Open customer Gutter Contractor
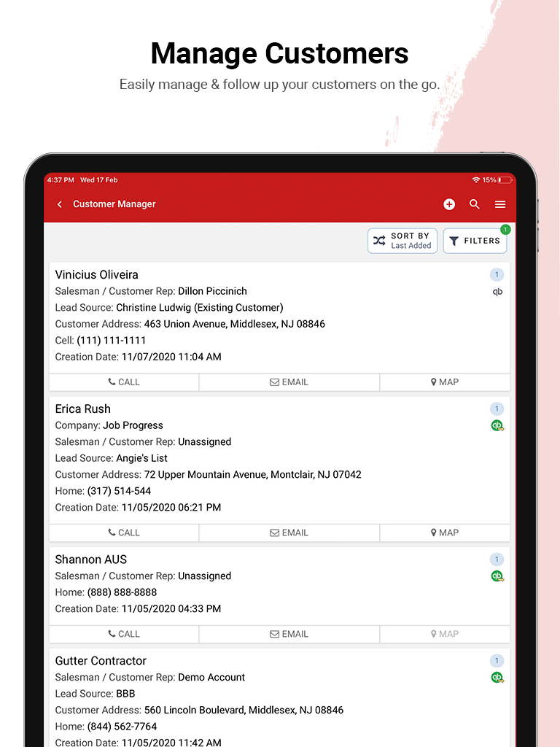Viewport: 560px width, 747px height. click(x=101, y=661)
